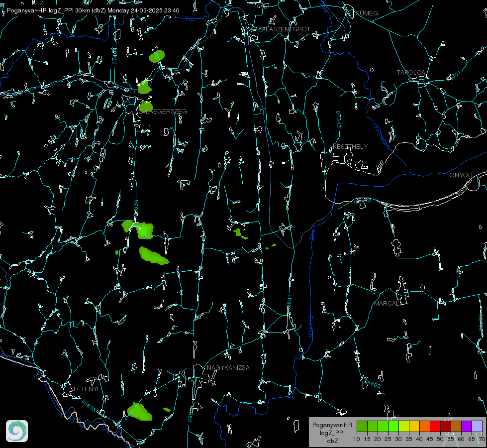Click road number label 07343
This screenshot has width=487, height=448.
(x=338, y=119)
